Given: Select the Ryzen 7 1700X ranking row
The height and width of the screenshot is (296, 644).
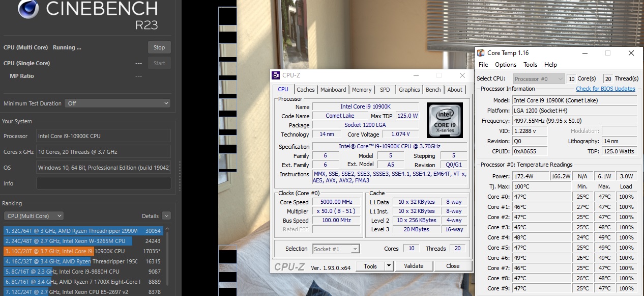Looking at the screenshot, I should 83,282.
